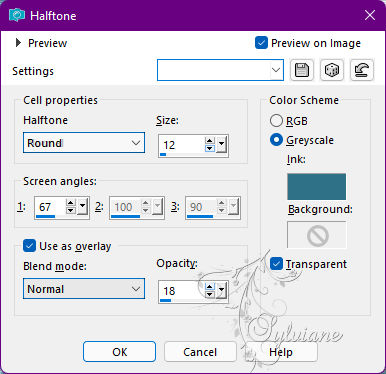Open the Settings presets dropdown

point(220,70)
